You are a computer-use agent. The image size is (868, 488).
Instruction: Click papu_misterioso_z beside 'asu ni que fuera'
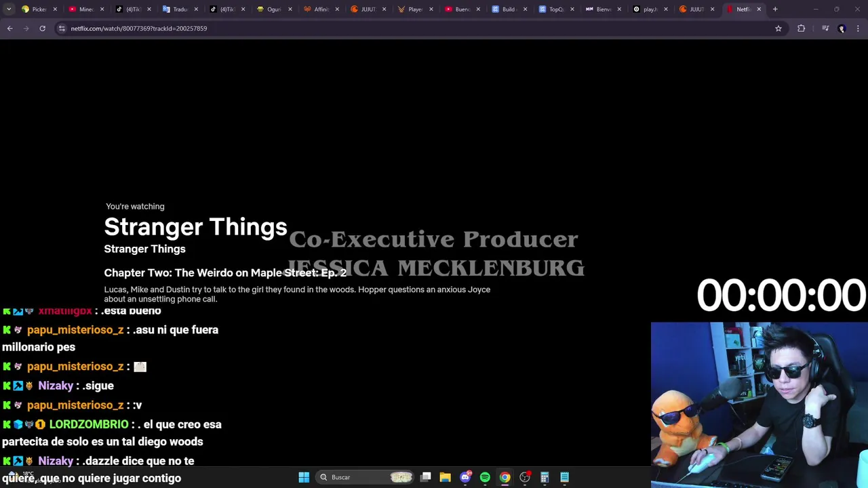pyautogui.click(x=75, y=330)
